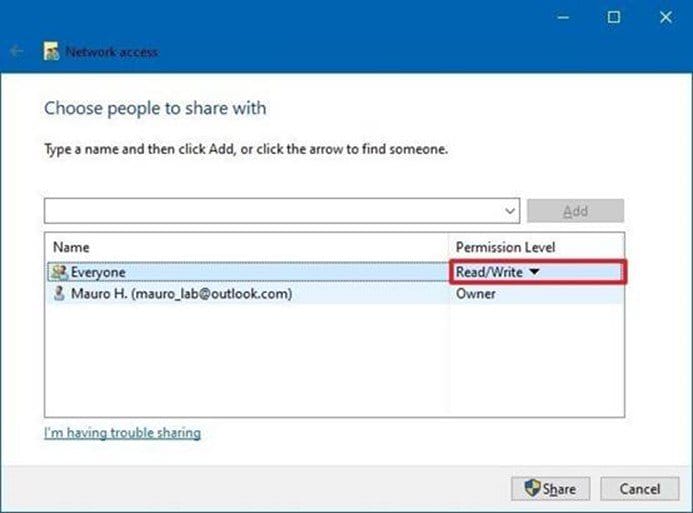The height and width of the screenshot is (513, 693).
Task: Open the I'm having trouble sharing link
Action: point(122,433)
